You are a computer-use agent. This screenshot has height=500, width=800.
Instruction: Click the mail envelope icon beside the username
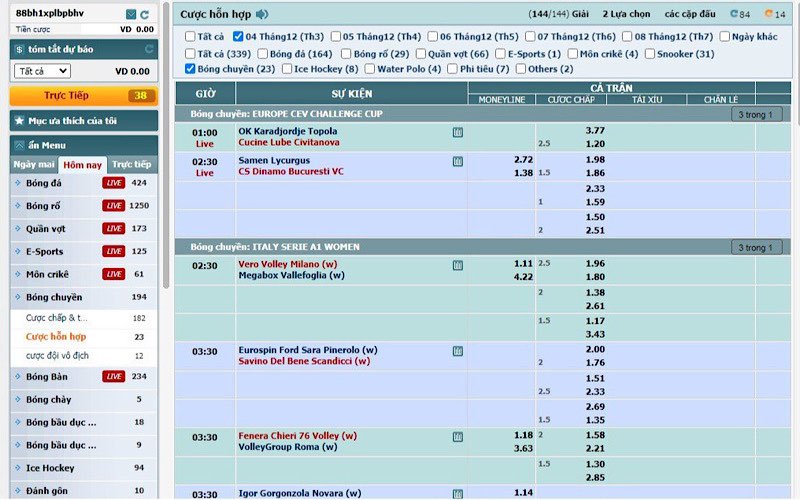tap(131, 14)
